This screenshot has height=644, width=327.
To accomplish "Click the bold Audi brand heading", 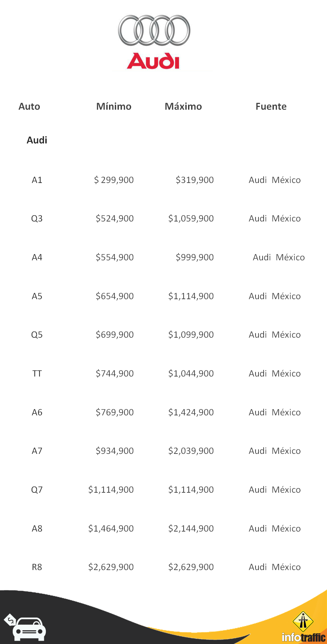I will [37, 140].
